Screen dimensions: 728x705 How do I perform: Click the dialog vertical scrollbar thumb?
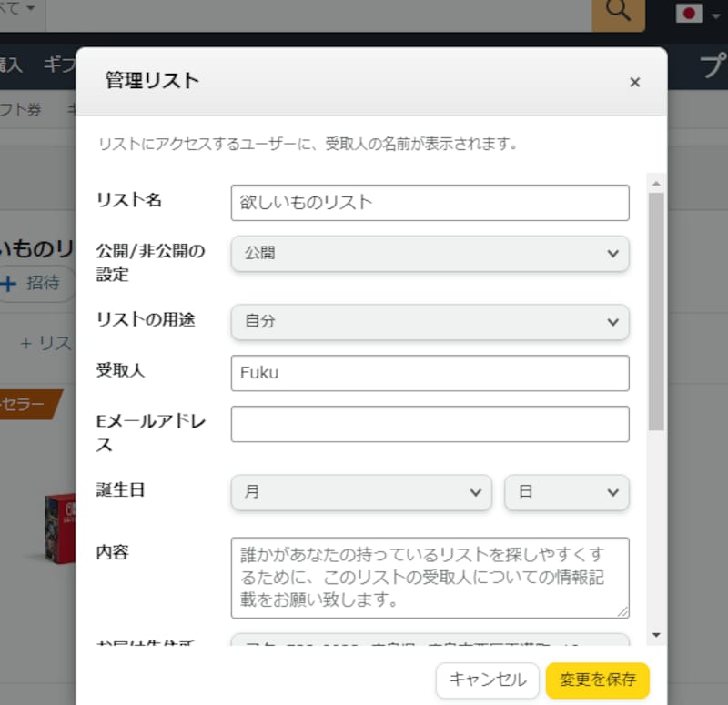[656, 309]
